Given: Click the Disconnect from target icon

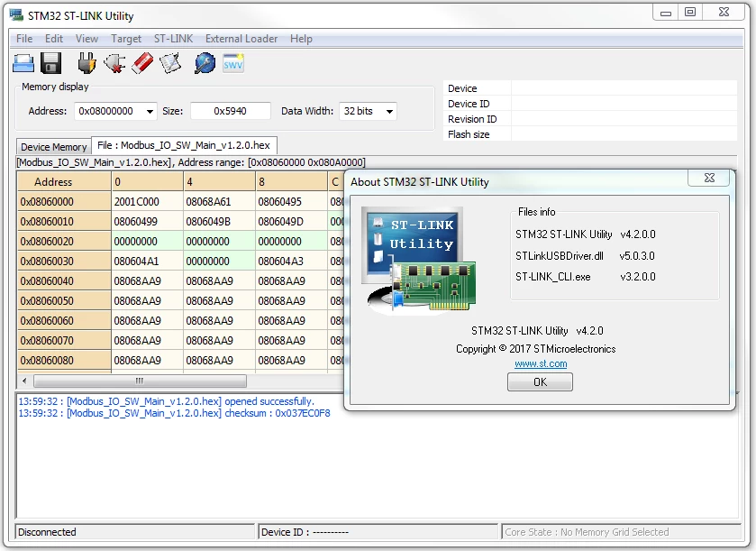Looking at the screenshot, I should (114, 63).
